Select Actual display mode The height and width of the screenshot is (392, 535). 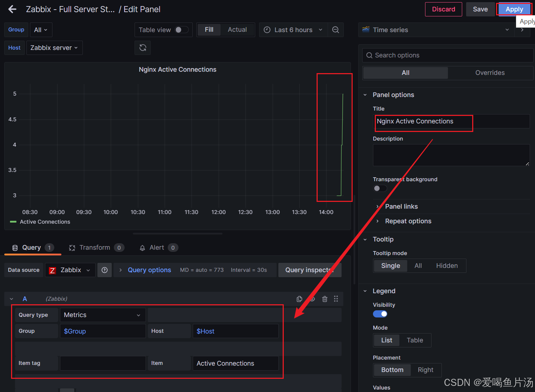(237, 30)
